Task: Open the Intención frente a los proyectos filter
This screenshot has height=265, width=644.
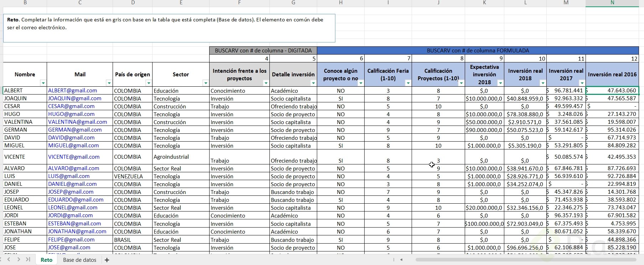Action: (266, 83)
